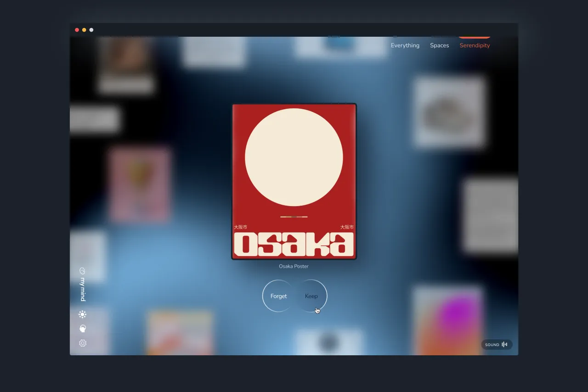Select the Serendipity tab
Viewport: 588px width, 392px height.
(x=475, y=45)
